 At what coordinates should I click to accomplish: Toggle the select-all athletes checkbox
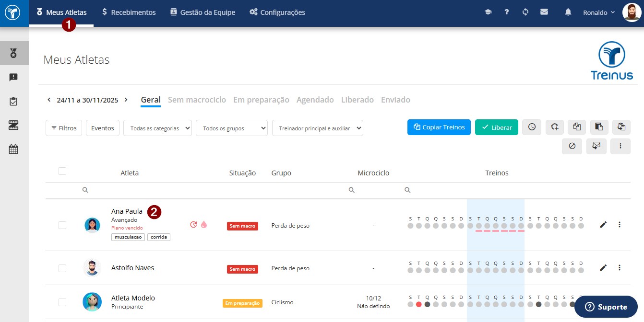pyautogui.click(x=62, y=171)
